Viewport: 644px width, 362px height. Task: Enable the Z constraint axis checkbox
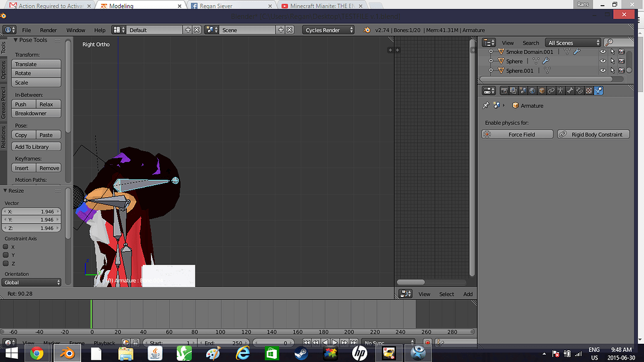(6, 263)
